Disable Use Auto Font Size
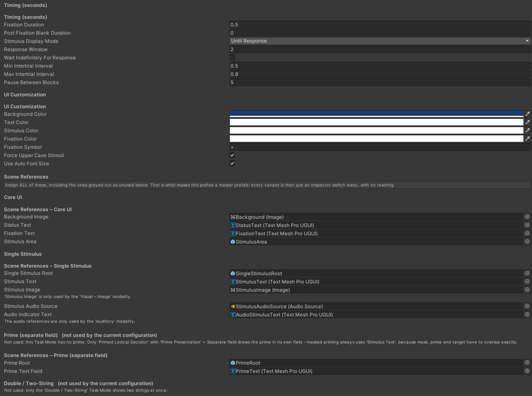This screenshot has width=532, height=396. (x=232, y=163)
